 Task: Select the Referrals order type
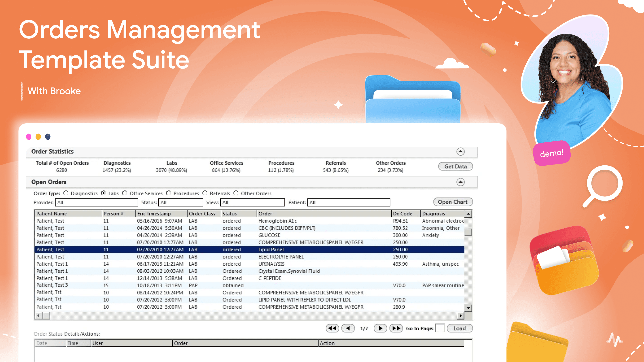coord(205,193)
